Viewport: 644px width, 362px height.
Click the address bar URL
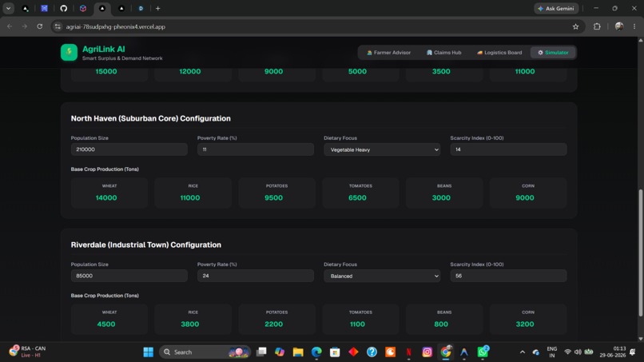(116, 26)
